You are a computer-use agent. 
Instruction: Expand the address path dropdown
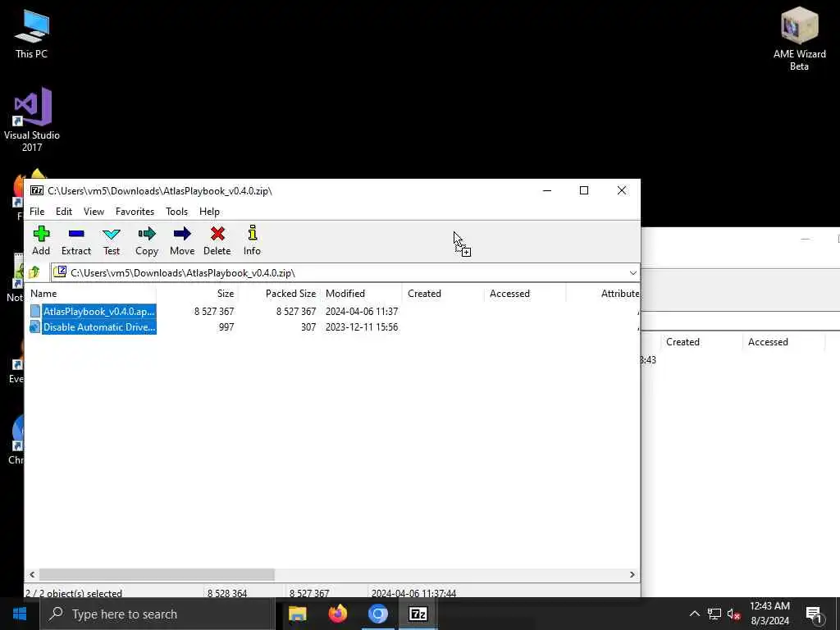(632, 272)
